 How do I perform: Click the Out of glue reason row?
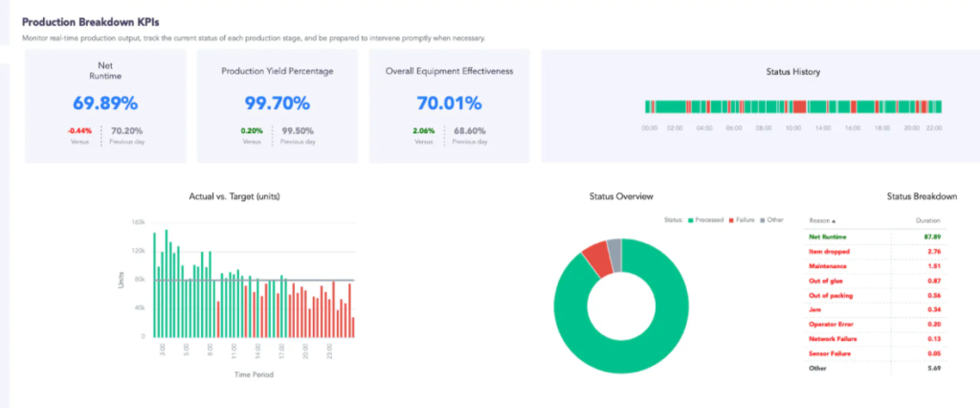click(875, 281)
